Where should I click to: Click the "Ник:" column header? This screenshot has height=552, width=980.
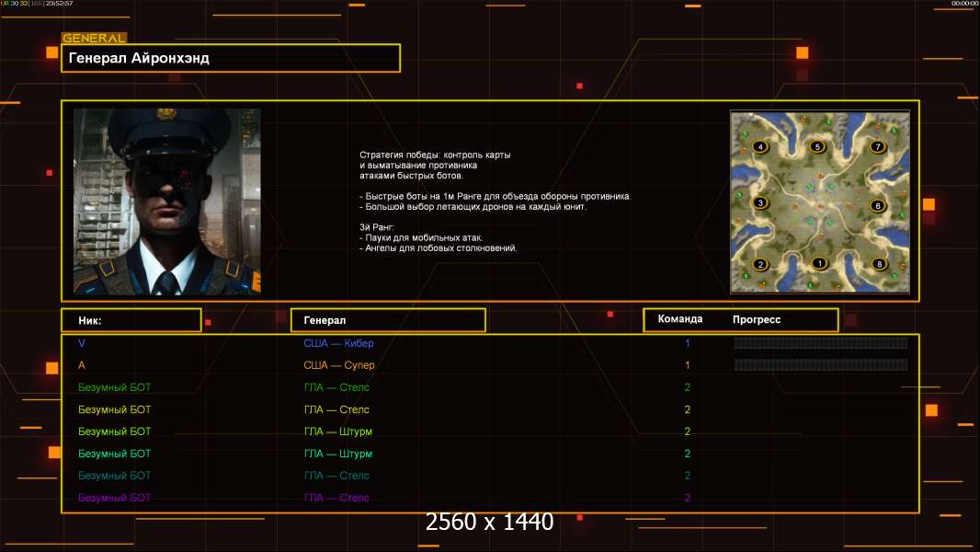tap(131, 320)
